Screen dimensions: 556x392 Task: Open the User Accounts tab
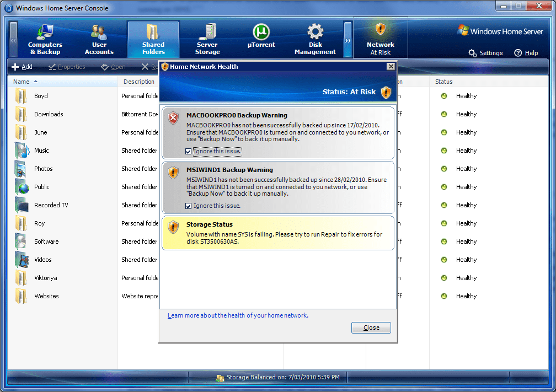click(x=99, y=39)
